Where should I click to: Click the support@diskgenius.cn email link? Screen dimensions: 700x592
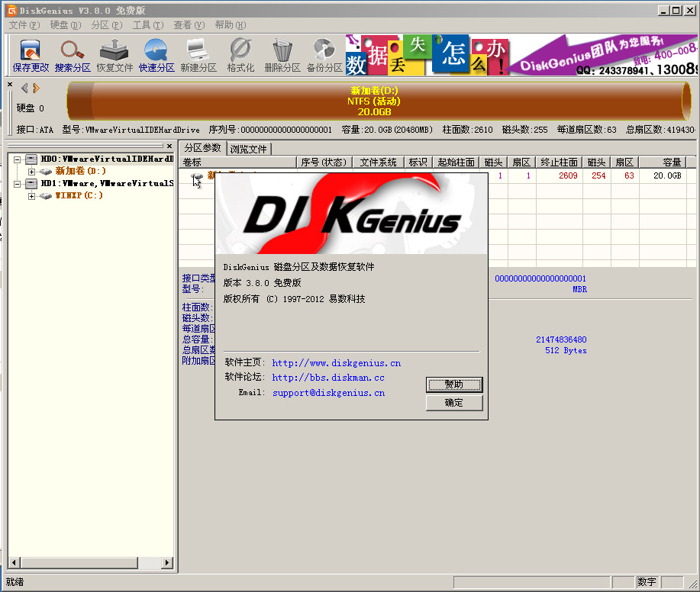[x=328, y=393]
